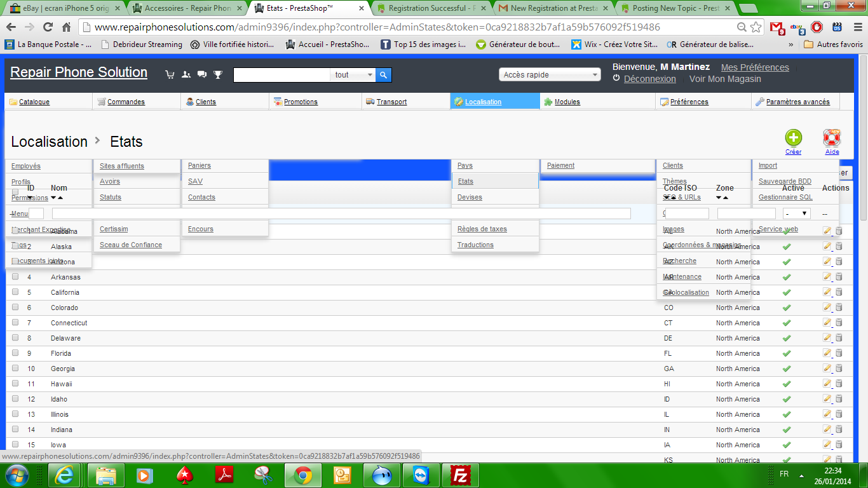Edit the Illinois row

click(827, 414)
